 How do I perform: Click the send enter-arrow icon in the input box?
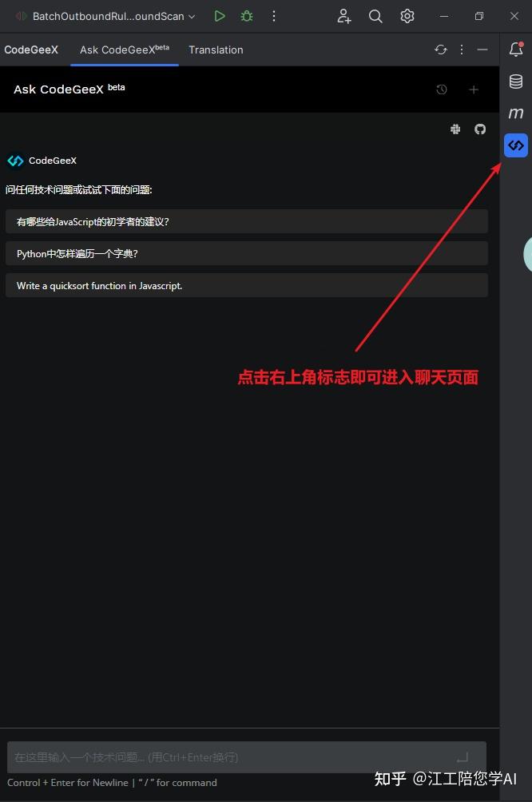[463, 757]
